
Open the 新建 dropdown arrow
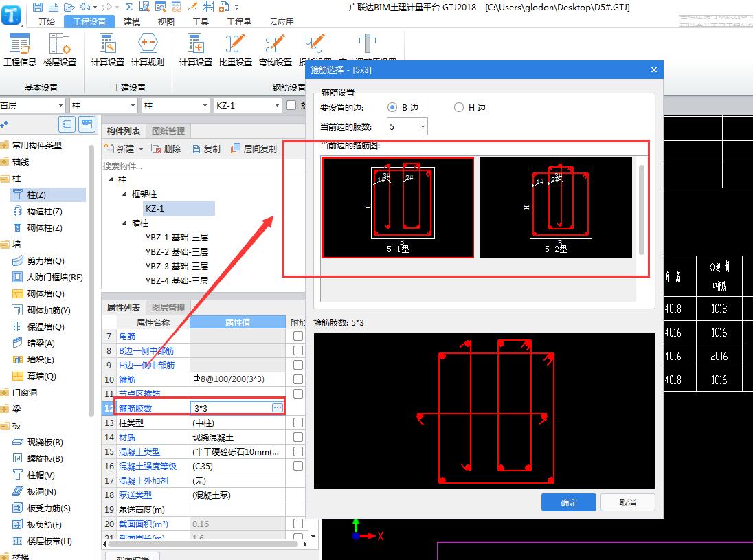click(x=142, y=149)
